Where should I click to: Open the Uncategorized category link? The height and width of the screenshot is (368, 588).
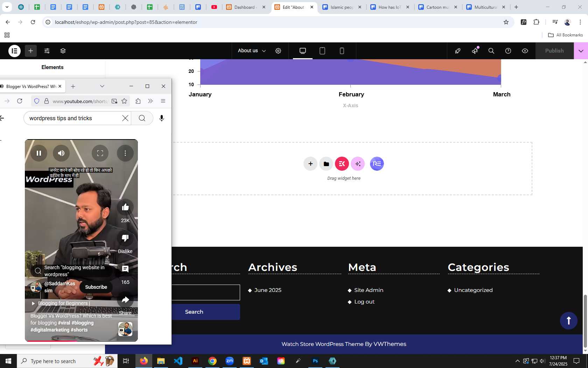(473, 290)
